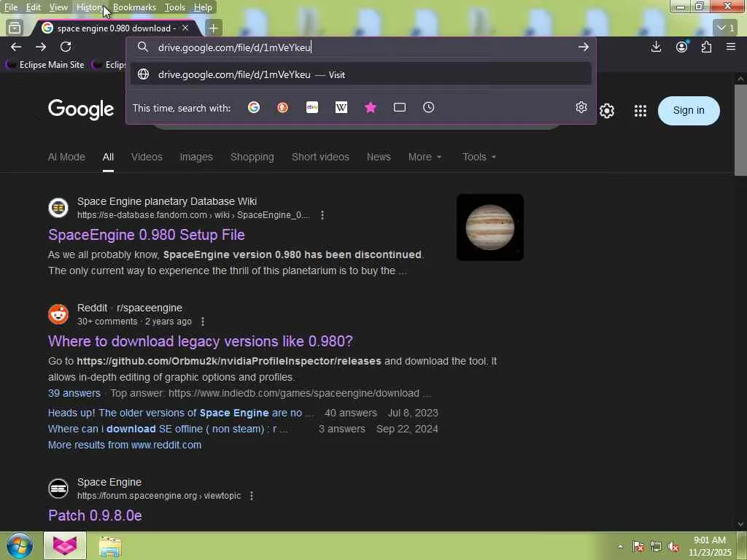This screenshot has width=747, height=560.
Task: Click the Google logo
Action: [81, 109]
